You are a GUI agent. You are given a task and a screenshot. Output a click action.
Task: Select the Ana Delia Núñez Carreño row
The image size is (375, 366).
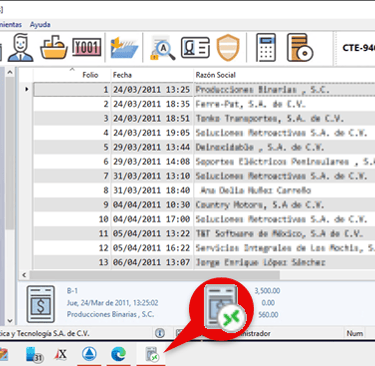pos(204,190)
